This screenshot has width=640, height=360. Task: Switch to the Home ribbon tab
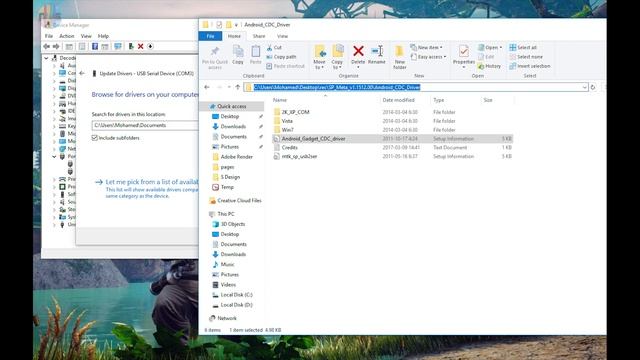pos(234,36)
